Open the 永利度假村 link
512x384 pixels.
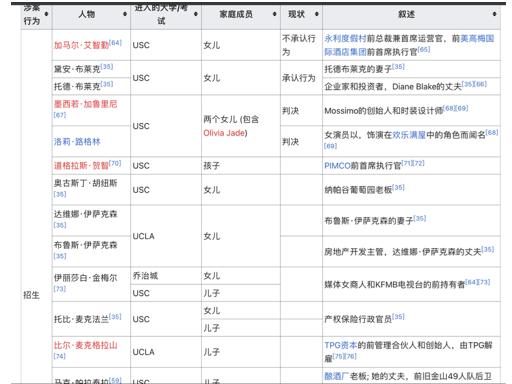pos(345,38)
